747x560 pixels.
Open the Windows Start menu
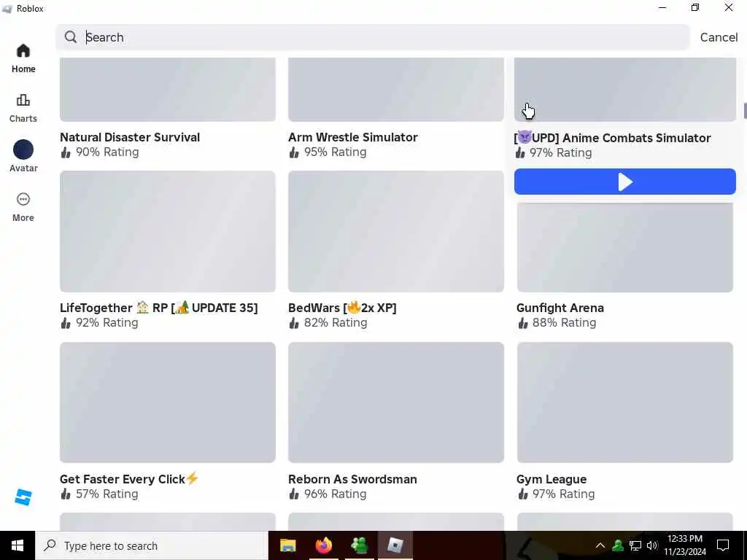(x=18, y=545)
